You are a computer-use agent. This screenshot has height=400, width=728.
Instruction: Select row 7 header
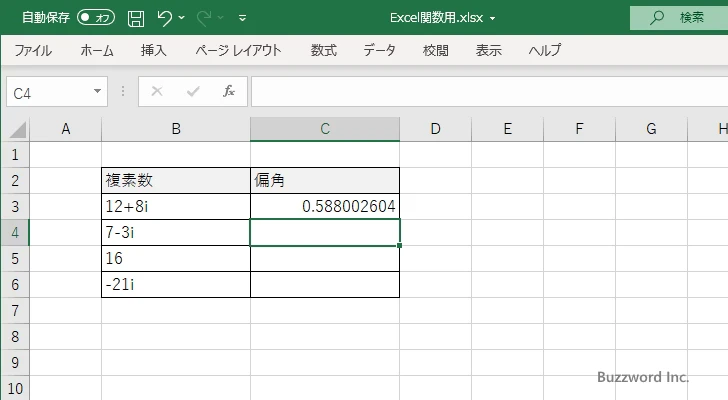[x=15, y=310]
